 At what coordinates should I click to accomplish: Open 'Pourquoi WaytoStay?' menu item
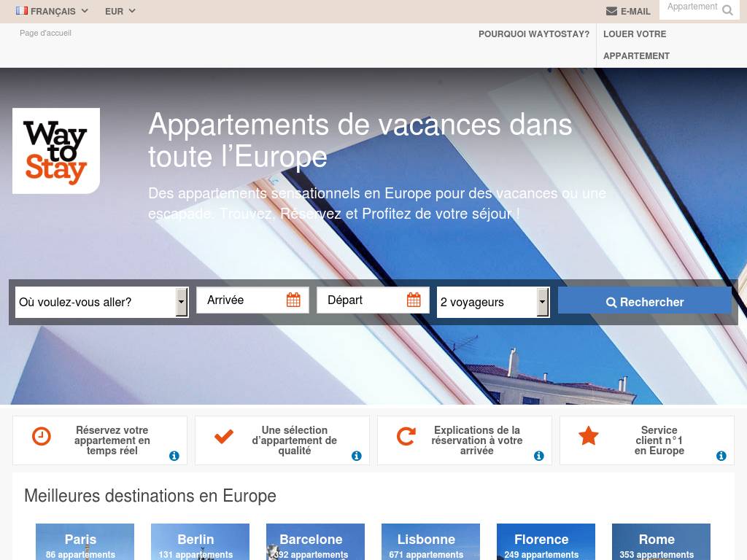tap(534, 34)
